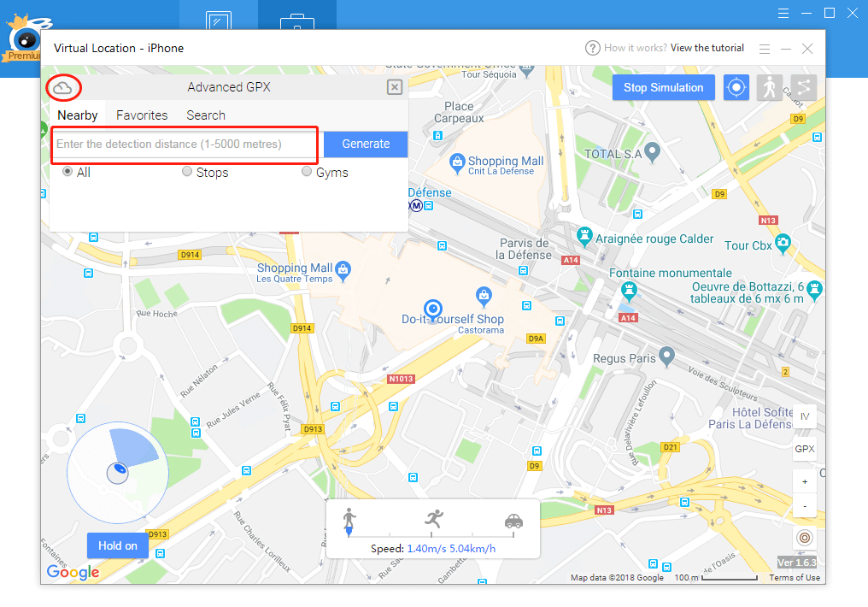Open the Search tab
The width and height of the screenshot is (868, 607).
click(205, 115)
